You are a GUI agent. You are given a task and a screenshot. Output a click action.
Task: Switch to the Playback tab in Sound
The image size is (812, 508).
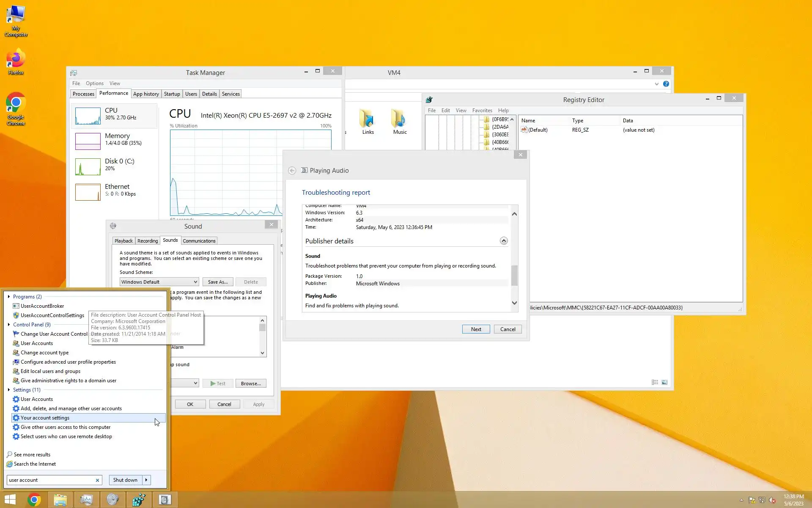pyautogui.click(x=123, y=241)
